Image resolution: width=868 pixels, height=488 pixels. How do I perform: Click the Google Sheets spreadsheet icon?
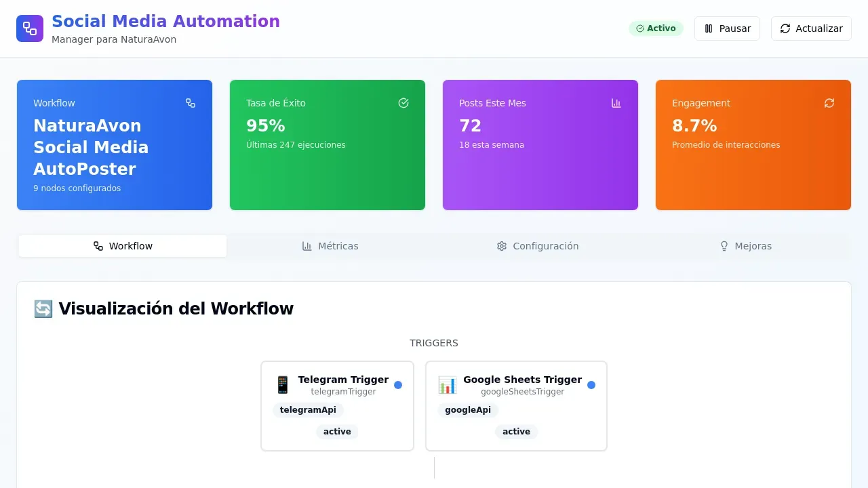coord(448,384)
